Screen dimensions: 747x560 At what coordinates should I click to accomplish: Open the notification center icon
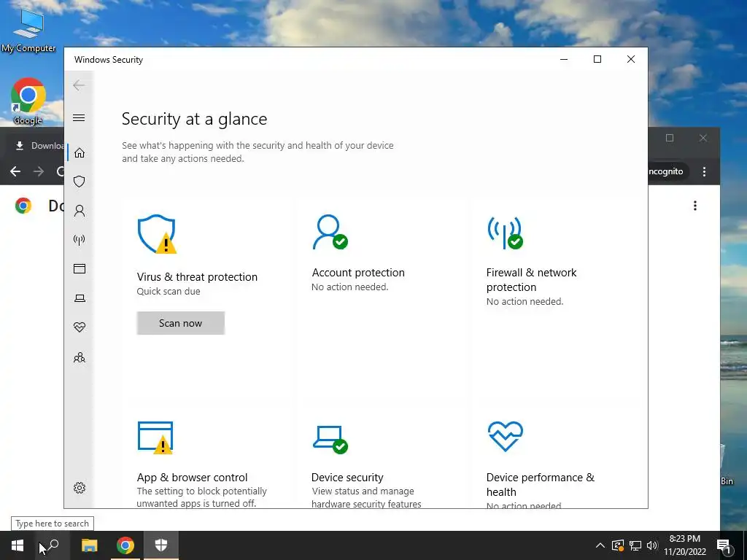click(x=724, y=546)
